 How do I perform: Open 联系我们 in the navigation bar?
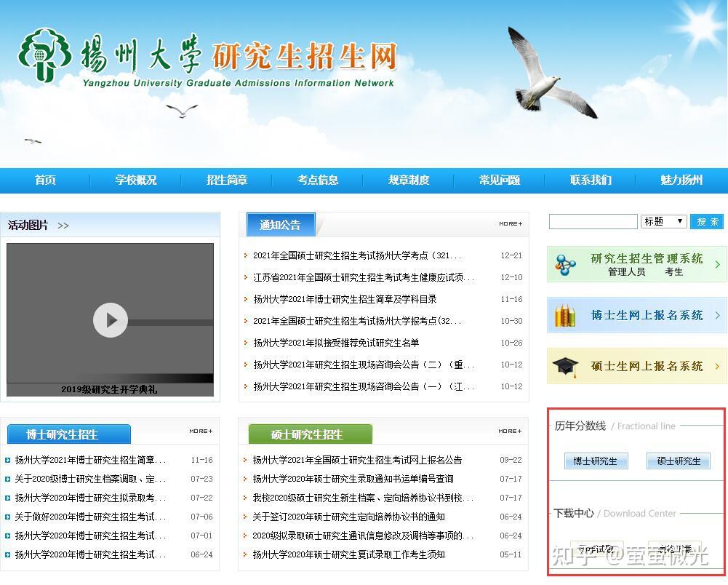(591, 180)
